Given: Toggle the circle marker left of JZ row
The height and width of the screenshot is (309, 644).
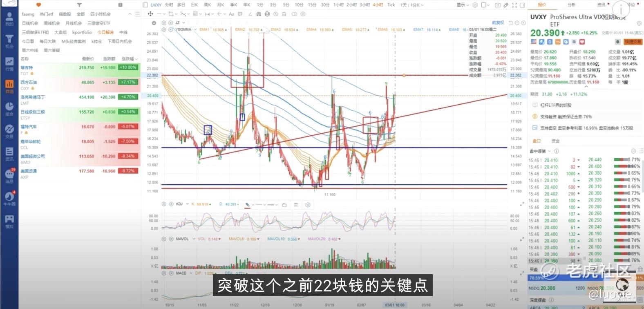Looking at the screenshot, I should point(154,23).
